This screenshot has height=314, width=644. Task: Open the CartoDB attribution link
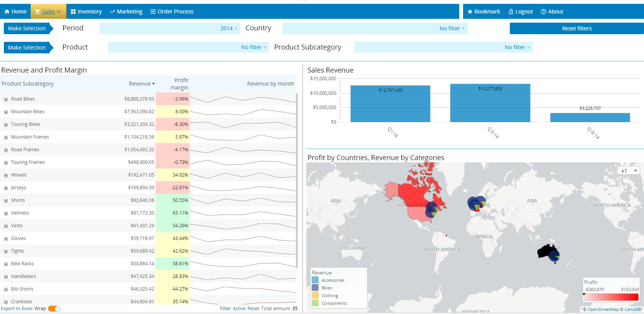633,309
